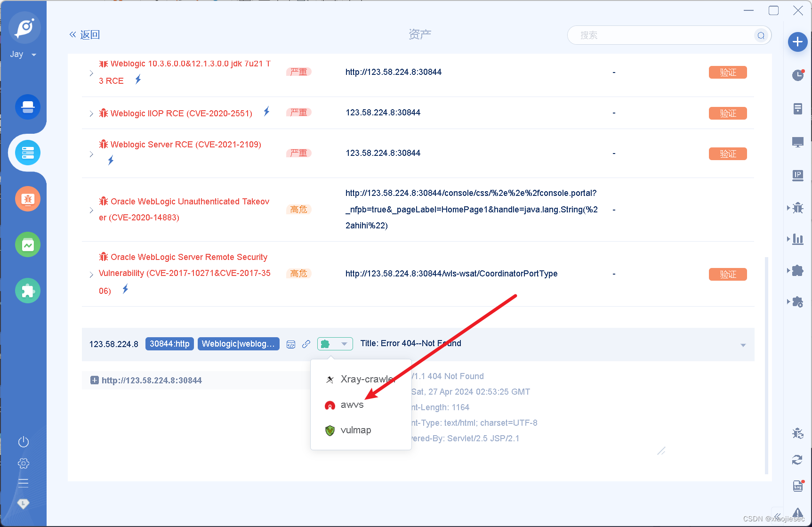Viewport: 812px width, 527px height.
Task: Click the link chain icon in asset row
Action: click(x=306, y=344)
